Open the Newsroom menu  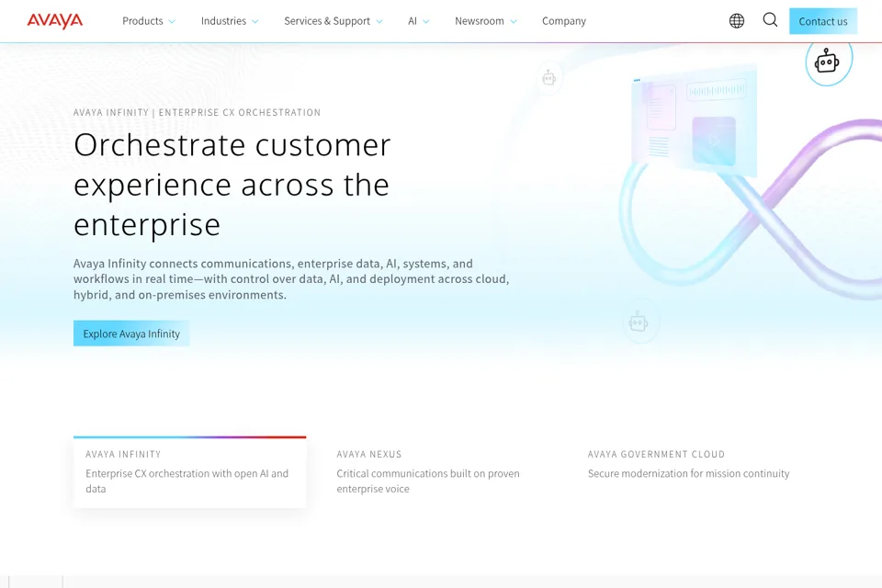click(480, 21)
